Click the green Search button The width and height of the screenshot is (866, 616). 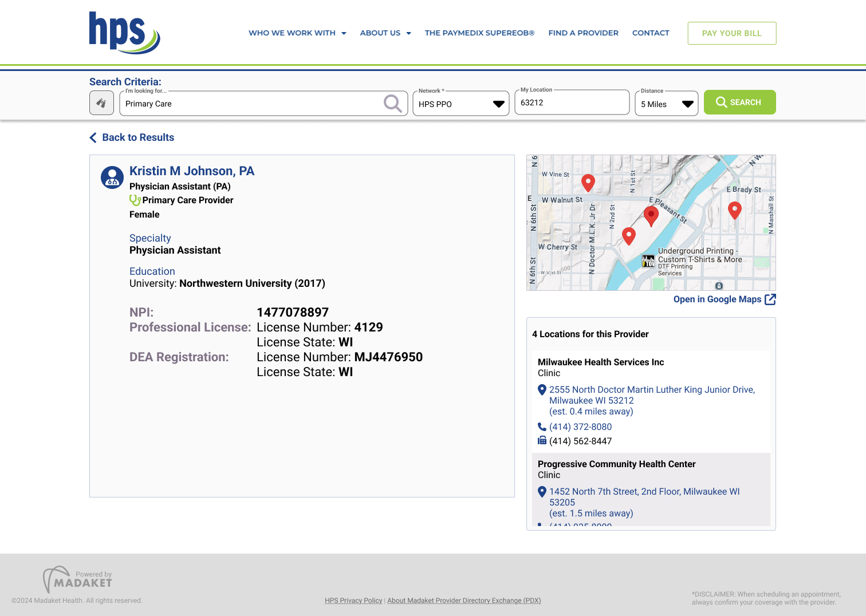point(740,102)
